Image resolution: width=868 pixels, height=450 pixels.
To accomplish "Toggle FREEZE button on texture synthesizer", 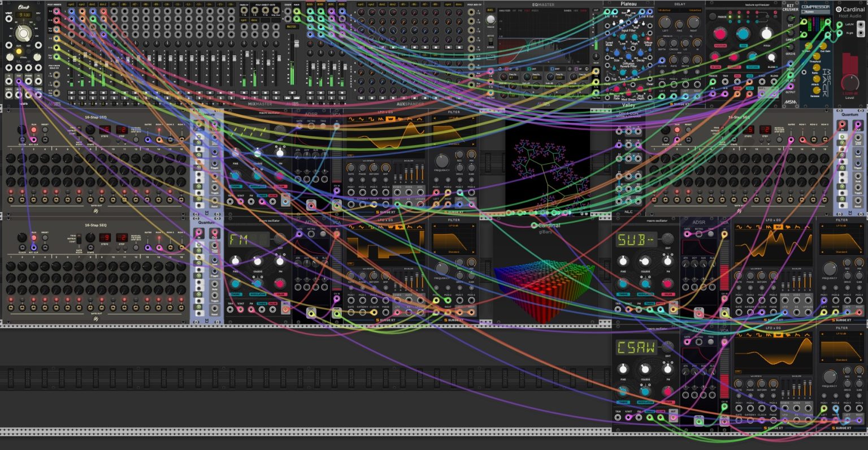I will click(x=713, y=16).
